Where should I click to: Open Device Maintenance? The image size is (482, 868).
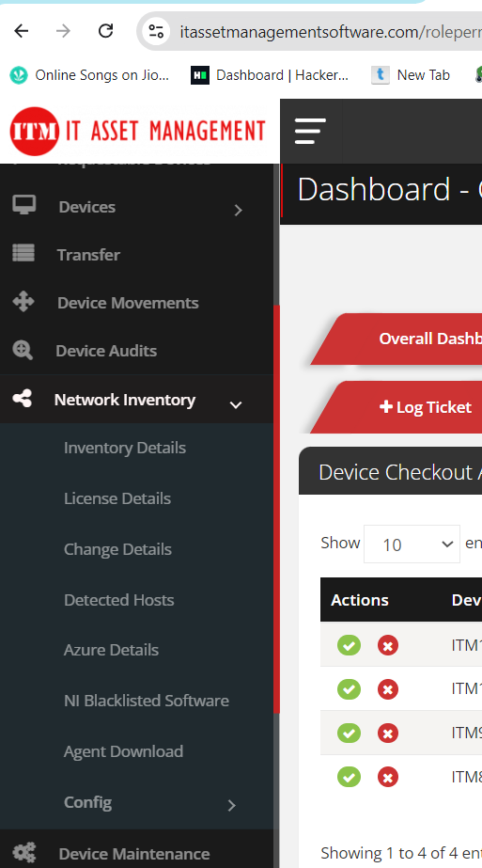point(134,854)
